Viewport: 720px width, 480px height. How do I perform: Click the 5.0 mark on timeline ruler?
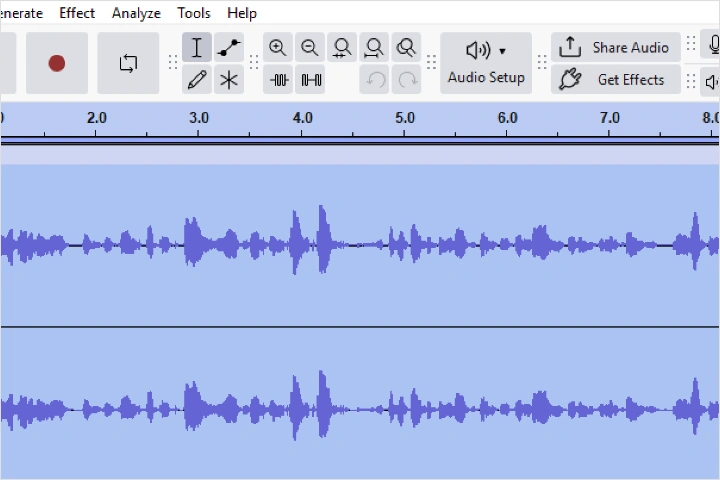click(x=405, y=118)
